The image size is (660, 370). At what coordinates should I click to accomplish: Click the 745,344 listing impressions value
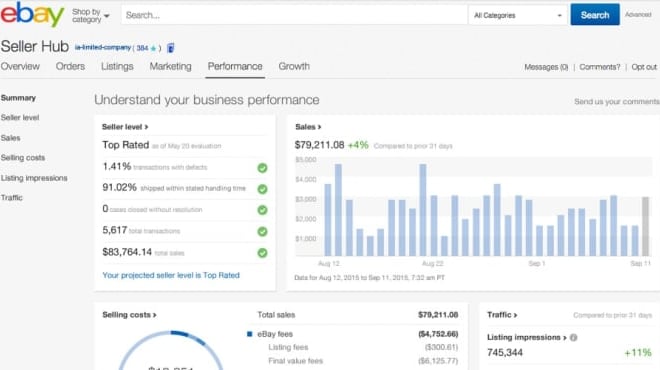pyautogui.click(x=505, y=353)
